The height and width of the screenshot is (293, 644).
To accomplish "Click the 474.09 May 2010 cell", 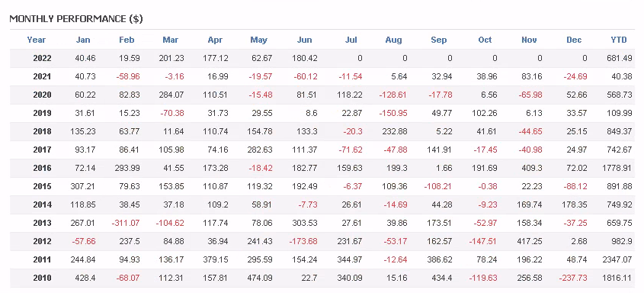I will point(259,279).
